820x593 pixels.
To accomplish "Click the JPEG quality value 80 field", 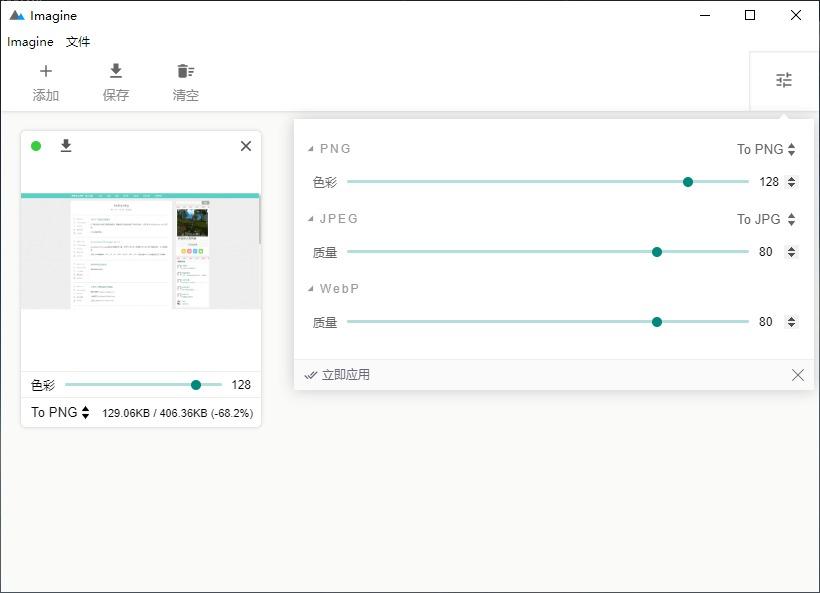I will click(766, 252).
